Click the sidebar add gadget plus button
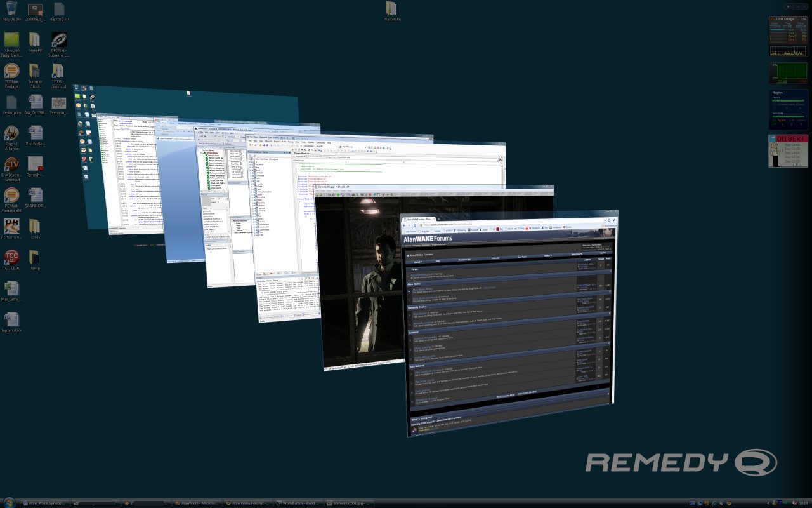Viewport: 812px width, 508px height. [788, 6]
